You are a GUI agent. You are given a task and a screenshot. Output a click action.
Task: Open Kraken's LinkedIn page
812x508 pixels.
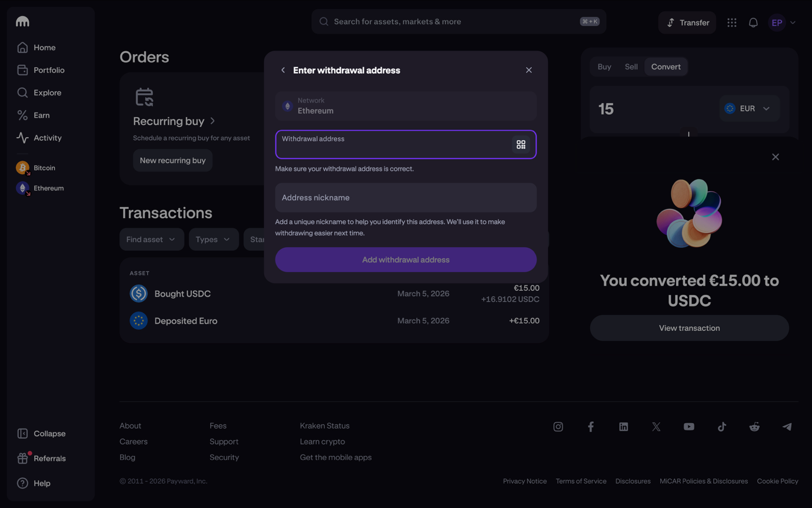623,427
